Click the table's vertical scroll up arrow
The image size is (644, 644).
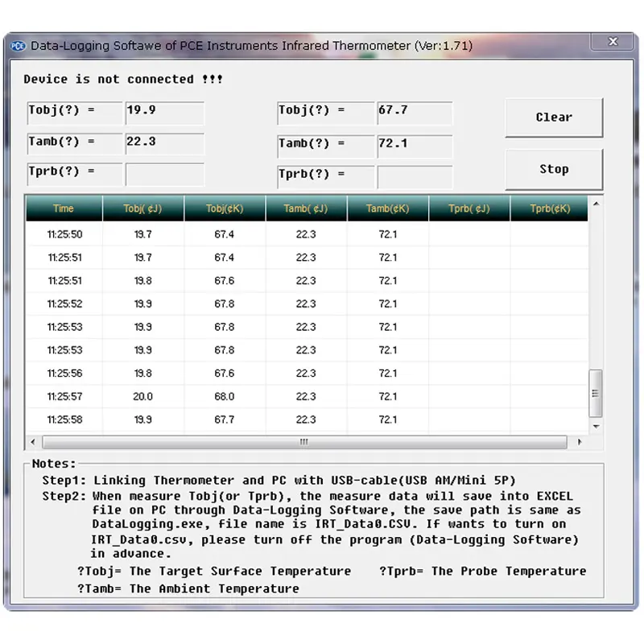596,204
